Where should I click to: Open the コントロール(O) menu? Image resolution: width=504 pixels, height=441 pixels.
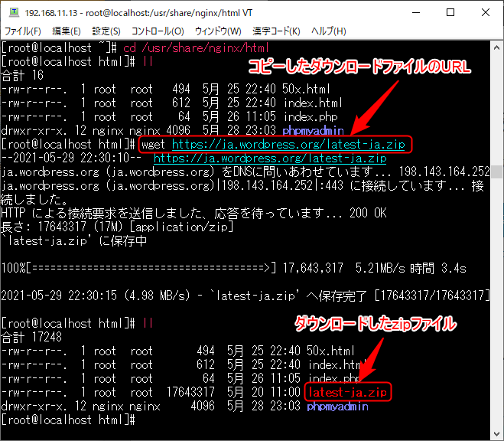(158, 31)
